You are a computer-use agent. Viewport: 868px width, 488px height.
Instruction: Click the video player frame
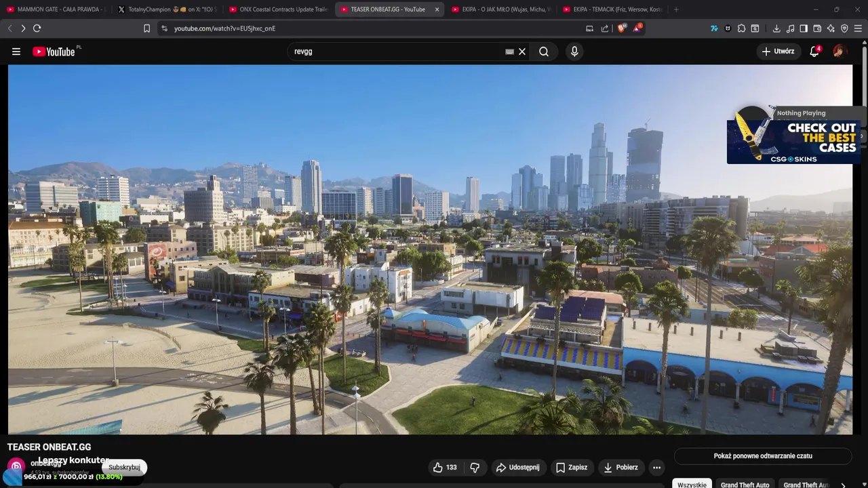[430, 249]
